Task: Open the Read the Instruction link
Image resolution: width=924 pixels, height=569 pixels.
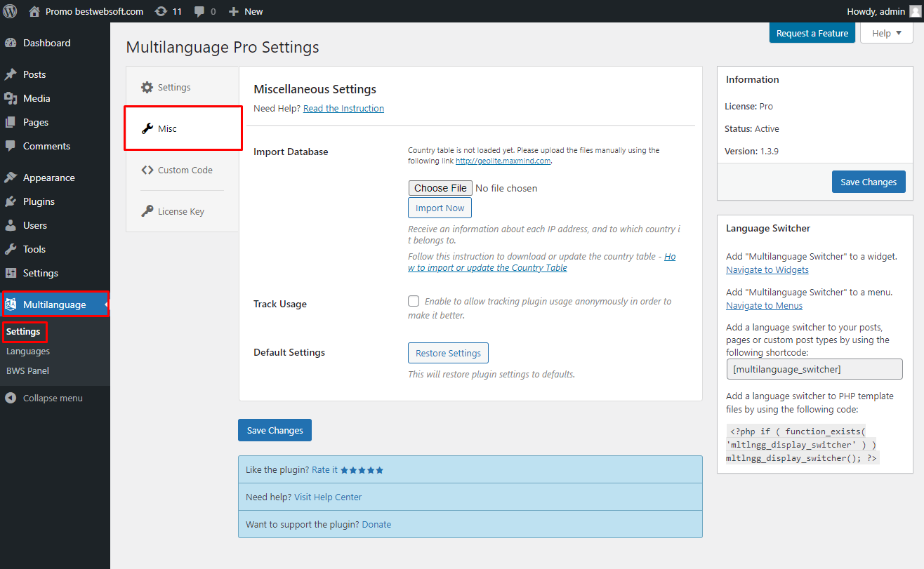Action: point(344,108)
